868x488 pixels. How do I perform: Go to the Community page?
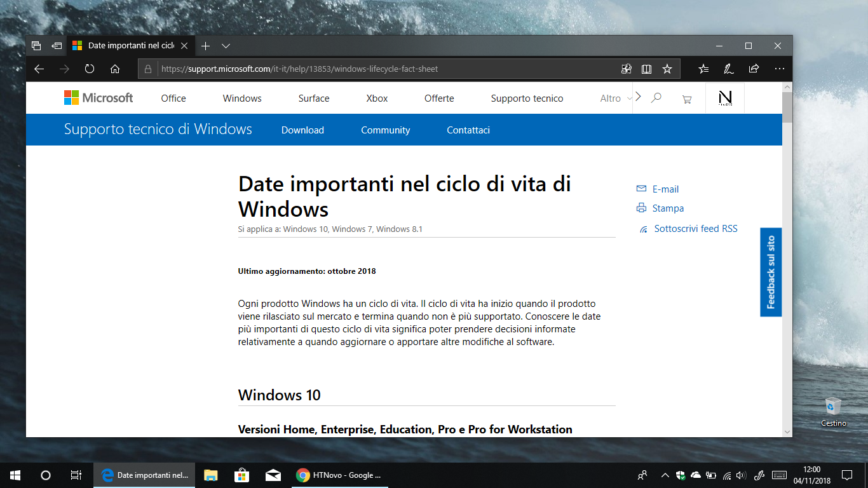click(x=386, y=130)
